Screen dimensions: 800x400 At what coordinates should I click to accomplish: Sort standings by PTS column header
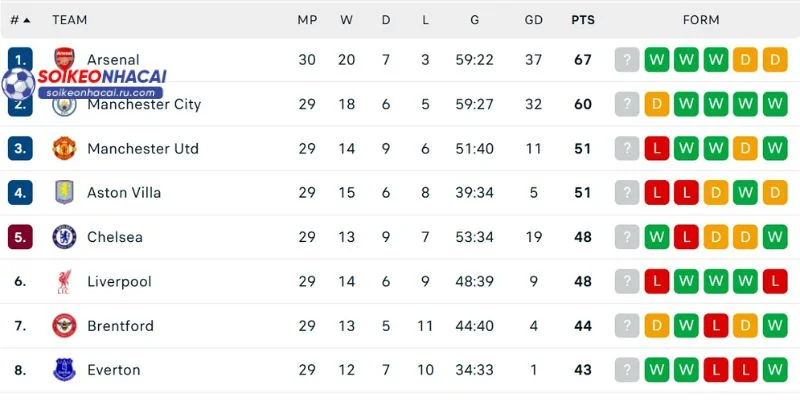(x=582, y=20)
